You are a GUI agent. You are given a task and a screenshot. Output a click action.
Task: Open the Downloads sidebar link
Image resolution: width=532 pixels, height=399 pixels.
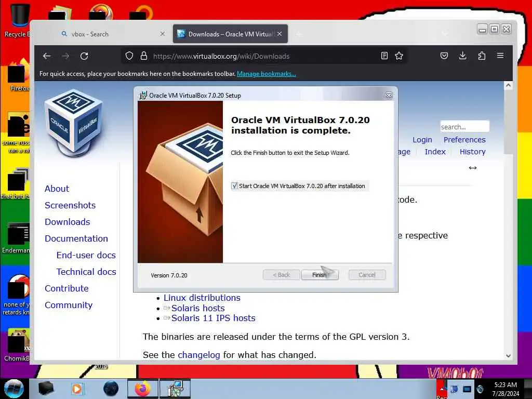tap(68, 222)
